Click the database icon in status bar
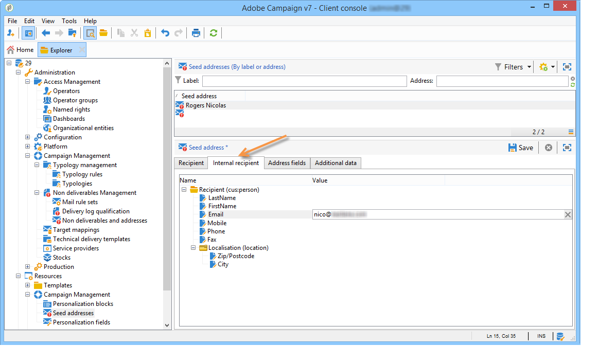Viewport: 598px width, 364px height. 560,336
